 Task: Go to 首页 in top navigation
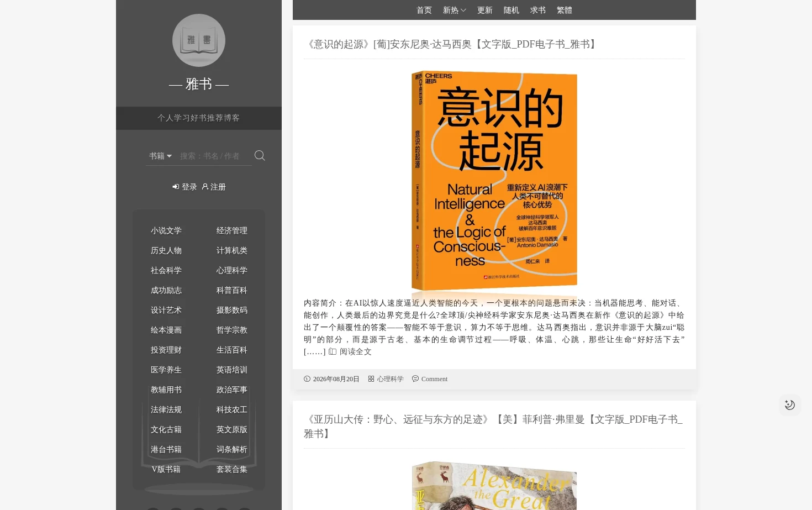click(x=424, y=10)
